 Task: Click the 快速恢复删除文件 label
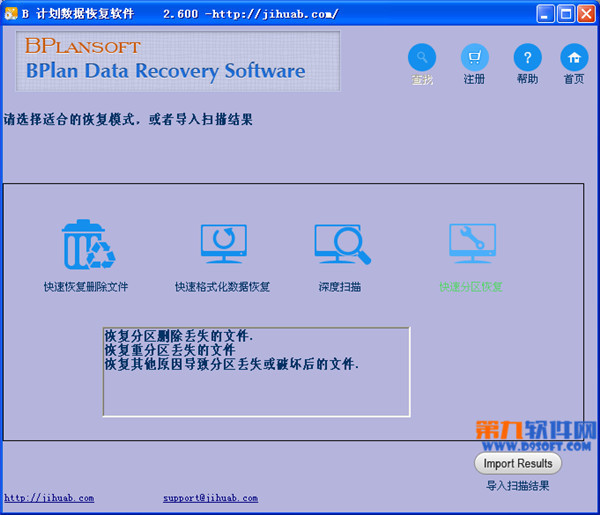86,287
